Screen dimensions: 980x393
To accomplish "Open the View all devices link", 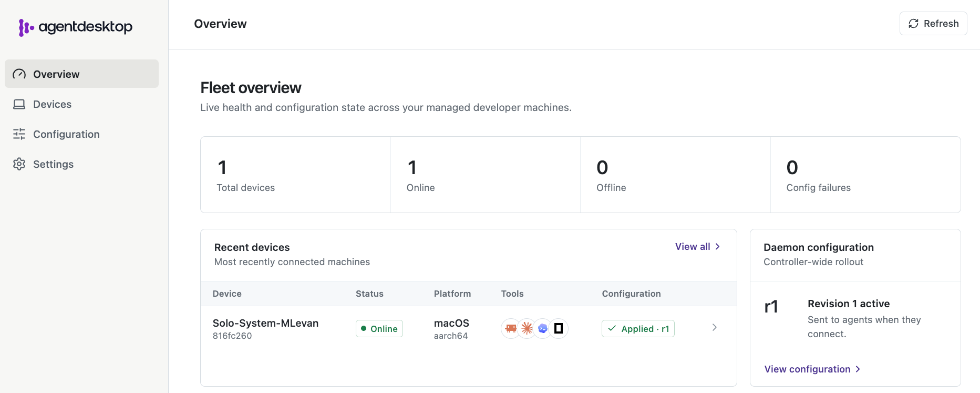I will tap(698, 247).
